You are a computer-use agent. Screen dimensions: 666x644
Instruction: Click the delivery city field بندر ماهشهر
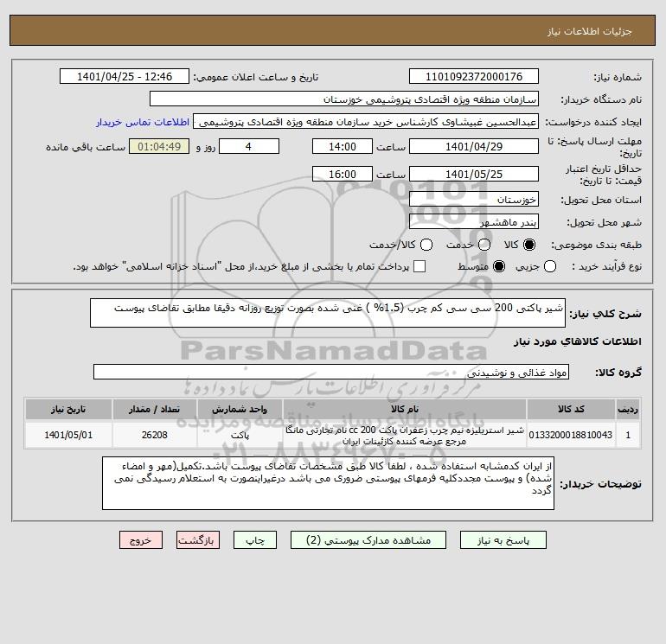point(474,221)
